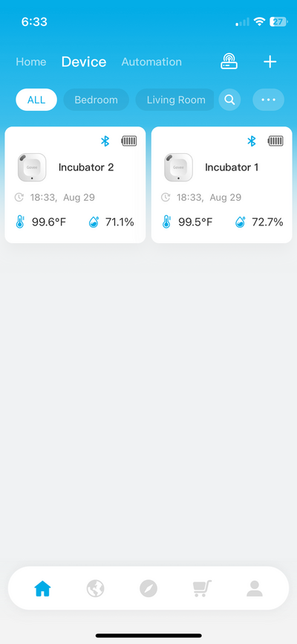Open the three-dot more options button
Screen dimensions: 297x644
268,100
